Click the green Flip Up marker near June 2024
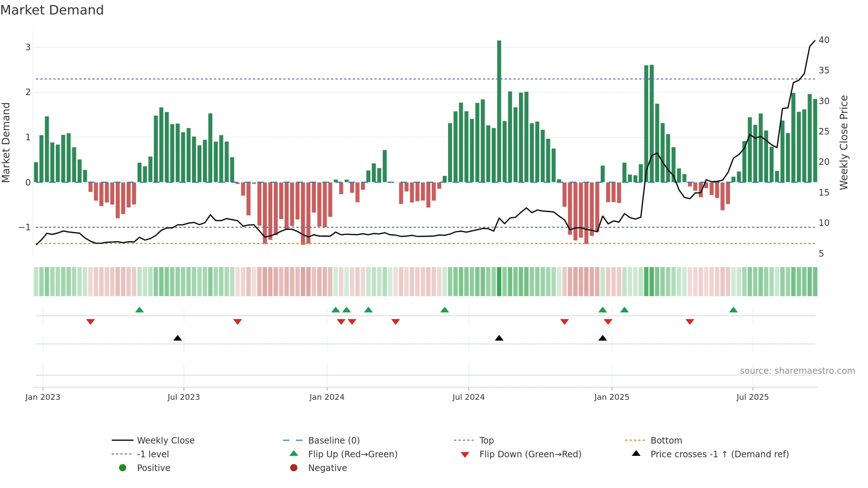This screenshot has width=868, height=488. (445, 310)
